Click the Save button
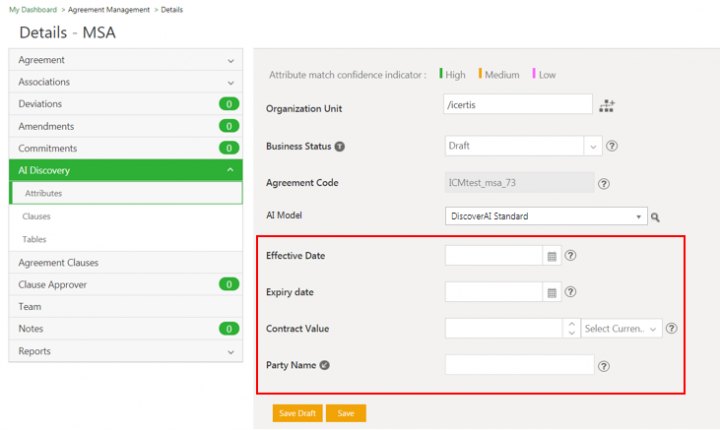Screen dimensions: 720x430 [x=346, y=413]
